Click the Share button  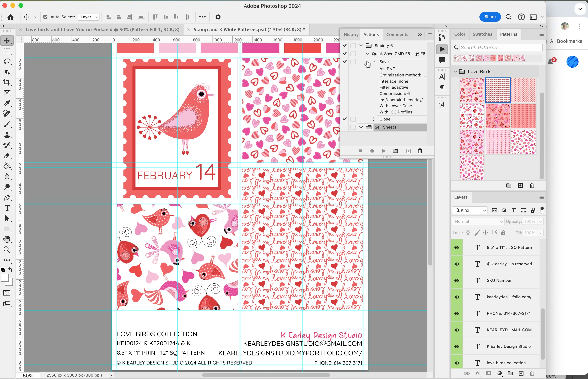click(x=490, y=17)
